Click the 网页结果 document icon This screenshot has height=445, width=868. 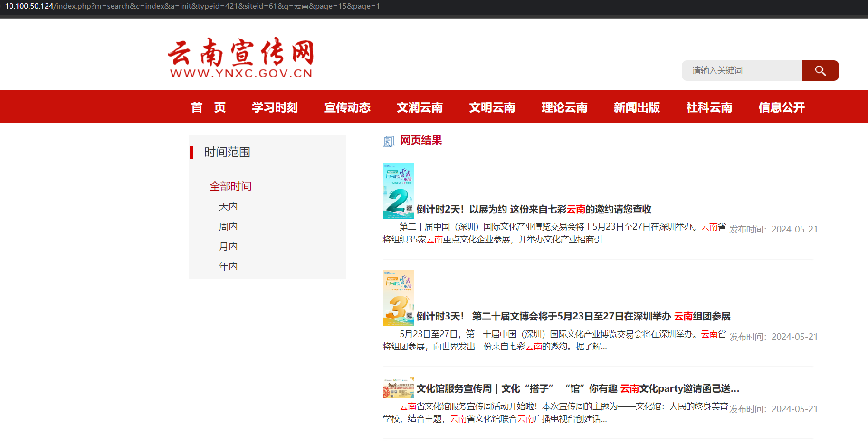point(389,141)
